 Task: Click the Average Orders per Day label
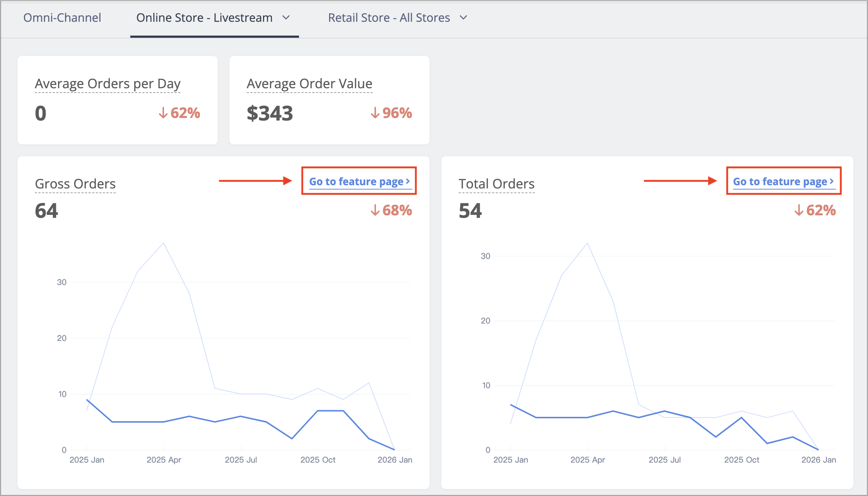click(107, 84)
